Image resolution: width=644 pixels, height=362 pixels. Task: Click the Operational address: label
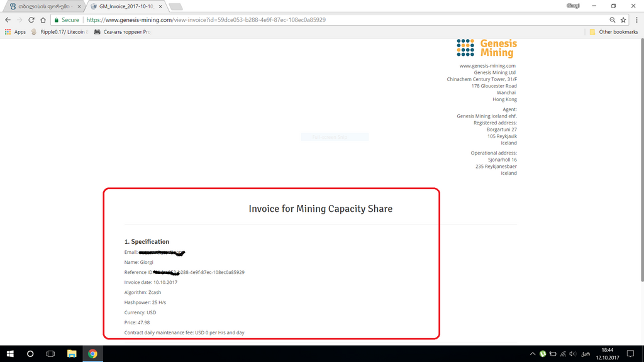494,153
